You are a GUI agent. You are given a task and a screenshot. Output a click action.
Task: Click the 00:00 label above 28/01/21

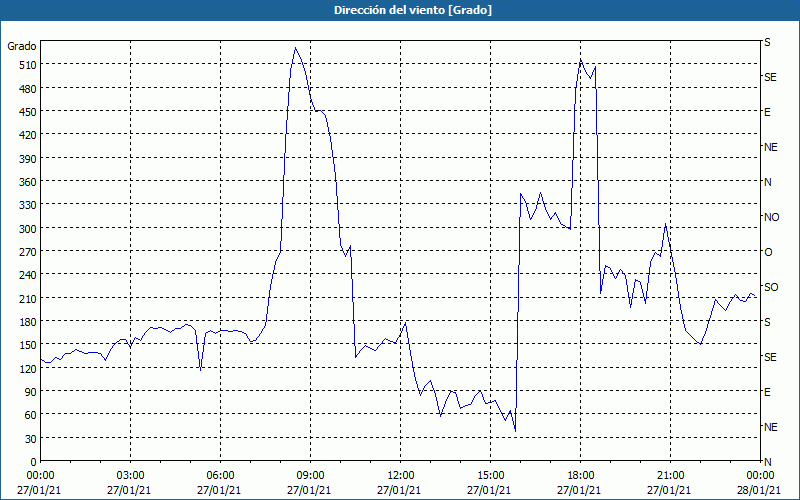coord(760,476)
